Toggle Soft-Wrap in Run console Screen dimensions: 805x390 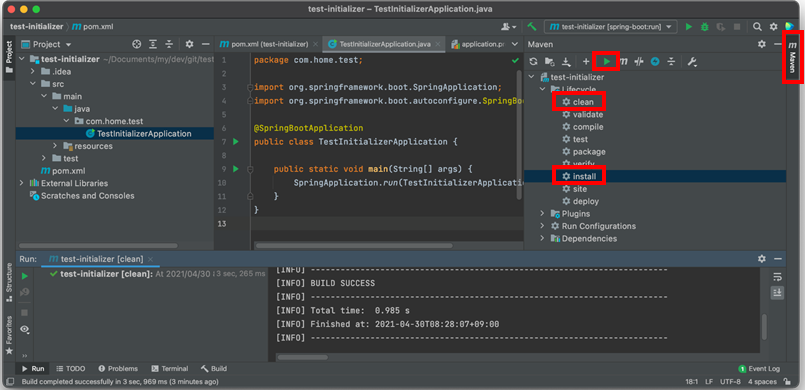pyautogui.click(x=777, y=277)
